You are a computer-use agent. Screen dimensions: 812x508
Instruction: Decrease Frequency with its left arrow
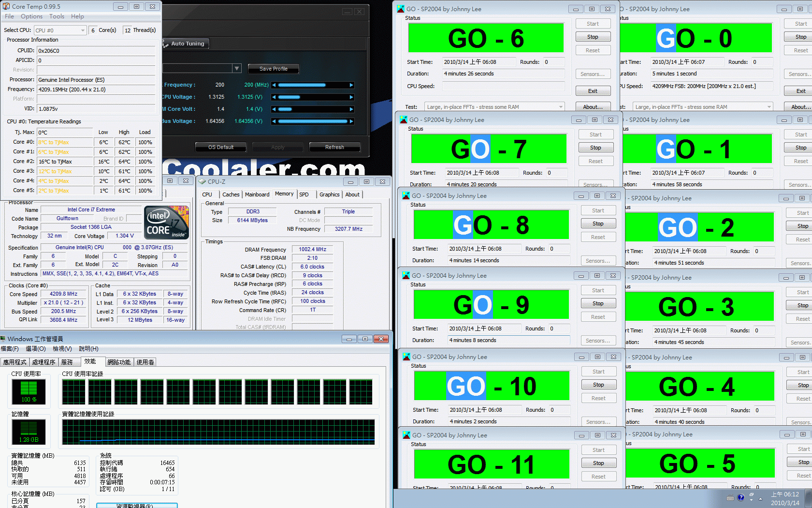pos(274,85)
